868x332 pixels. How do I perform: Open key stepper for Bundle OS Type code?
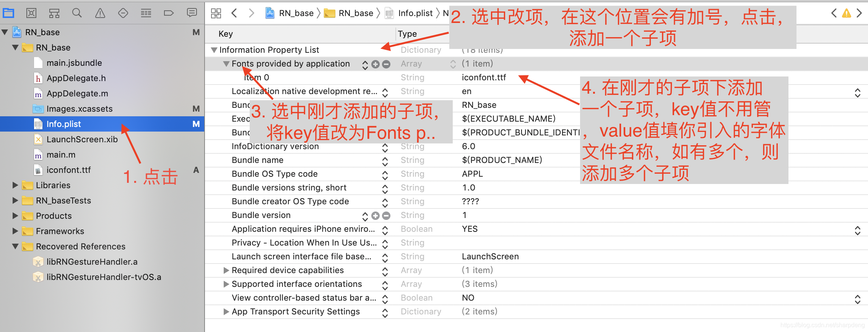[x=385, y=175]
